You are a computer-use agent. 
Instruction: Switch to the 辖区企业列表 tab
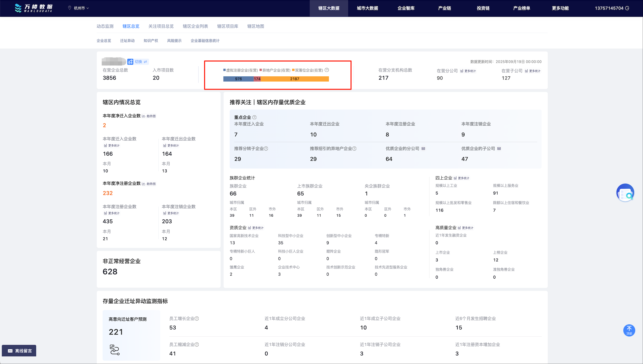[x=195, y=26]
